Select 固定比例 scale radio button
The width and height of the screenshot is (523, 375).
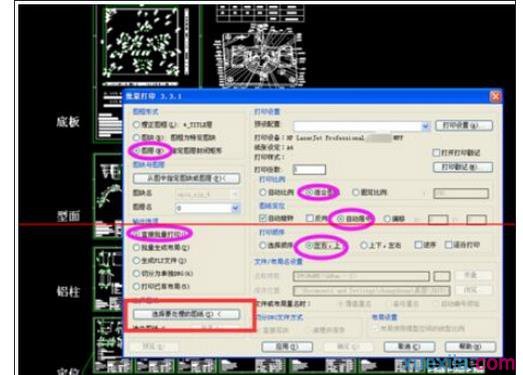point(356,193)
